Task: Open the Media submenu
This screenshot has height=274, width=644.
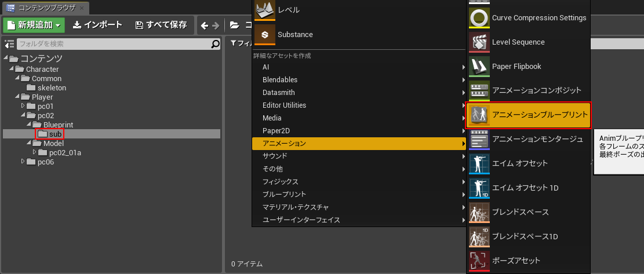Action: click(359, 118)
